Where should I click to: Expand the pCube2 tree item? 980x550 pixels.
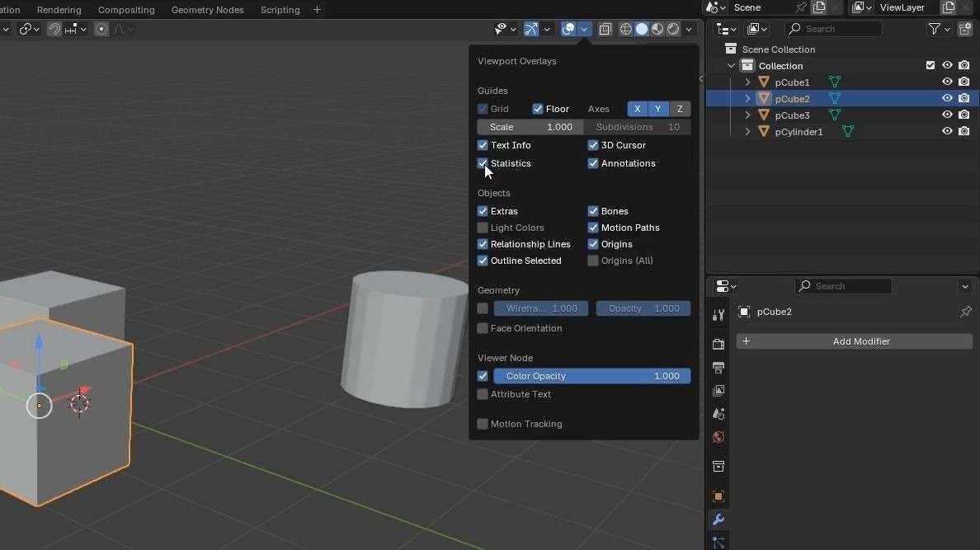pos(747,99)
